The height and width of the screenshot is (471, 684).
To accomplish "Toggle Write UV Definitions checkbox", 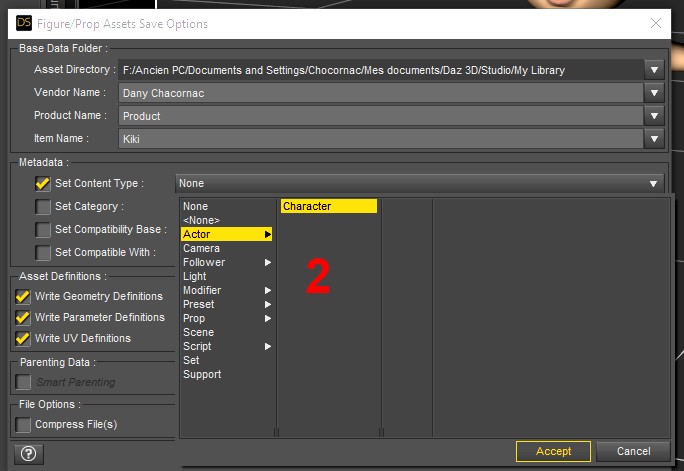I will [23, 338].
